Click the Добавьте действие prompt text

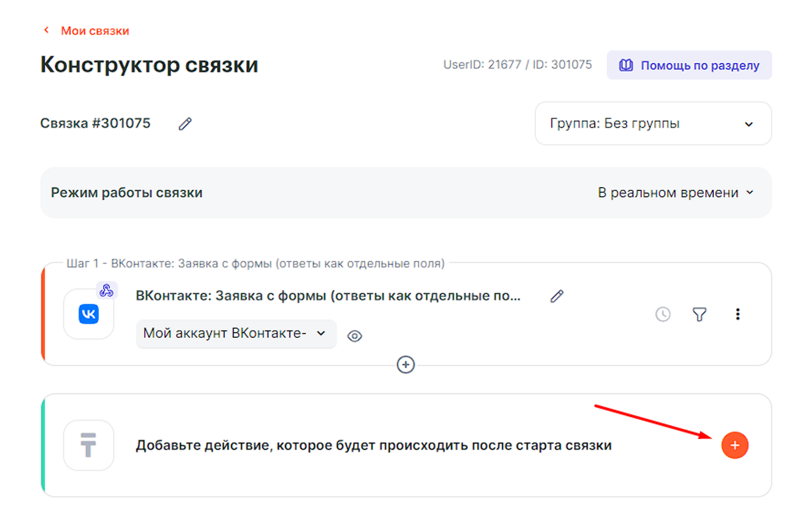click(374, 445)
